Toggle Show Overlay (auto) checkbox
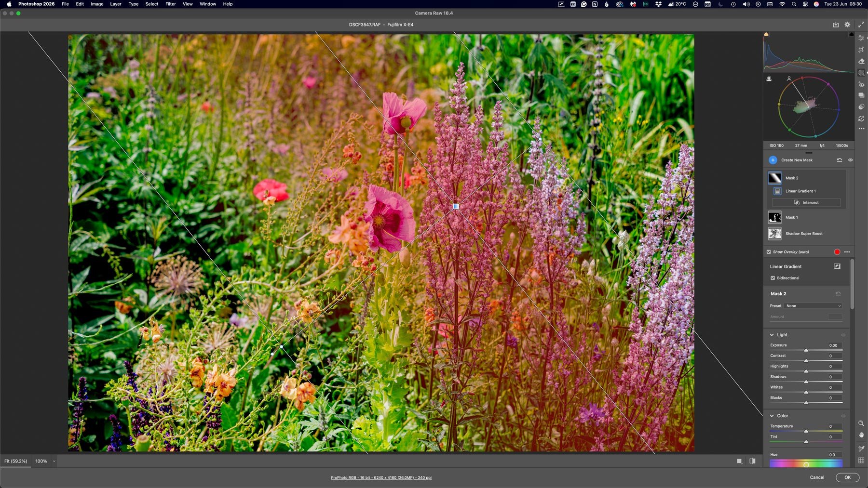This screenshot has height=488, width=868. pos(769,252)
